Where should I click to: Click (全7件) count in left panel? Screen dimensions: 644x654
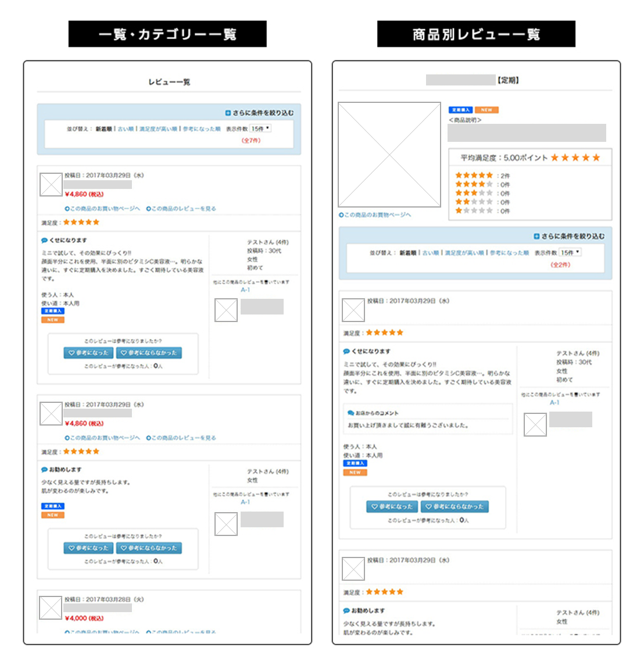251,141
